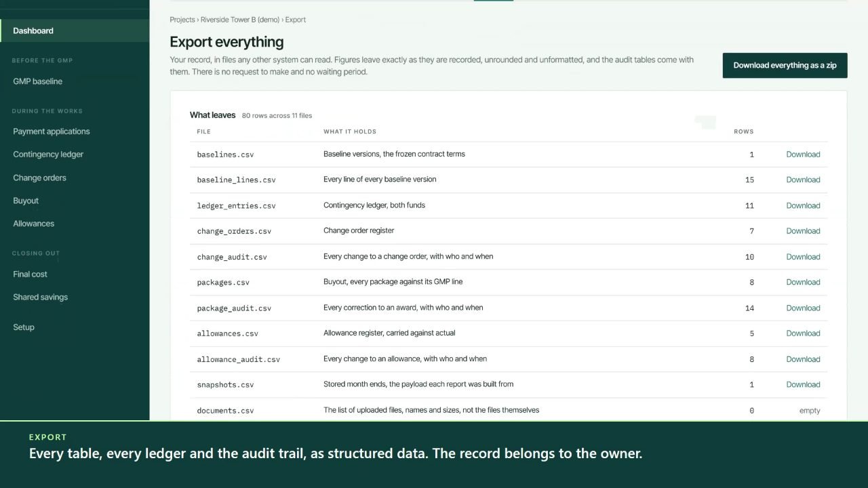The width and height of the screenshot is (868, 488).
Task: Download the package_audit.csv row
Action: [x=803, y=308]
